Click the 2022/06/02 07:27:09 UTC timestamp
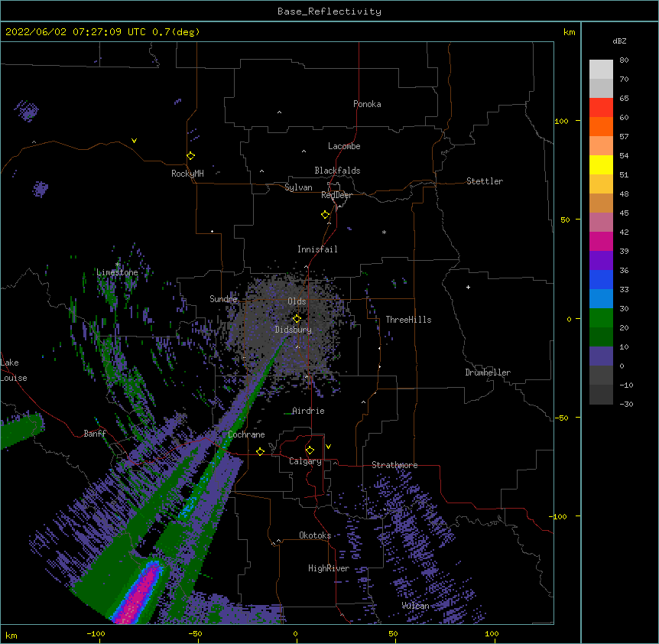659x644 pixels. pyautogui.click(x=76, y=32)
